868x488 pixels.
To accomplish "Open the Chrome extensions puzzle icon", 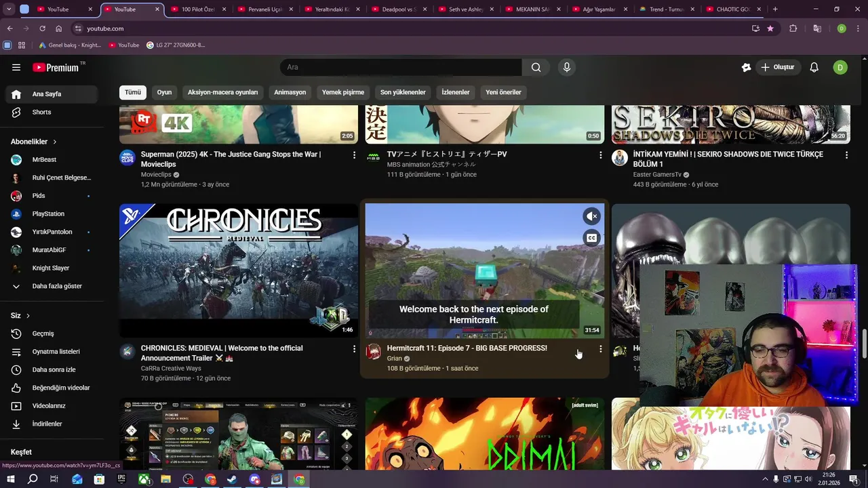I will pyautogui.click(x=793, y=28).
